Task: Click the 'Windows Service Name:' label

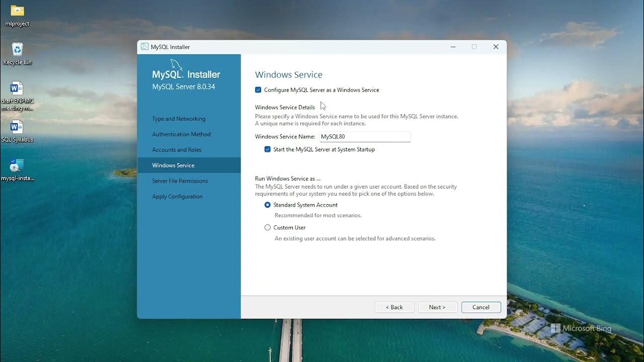Action: 285,137
